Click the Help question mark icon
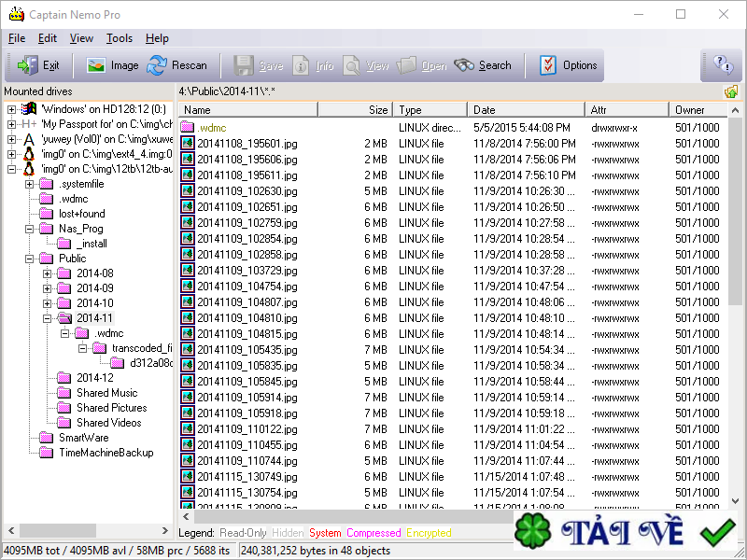The width and height of the screenshot is (747, 560). point(722,64)
